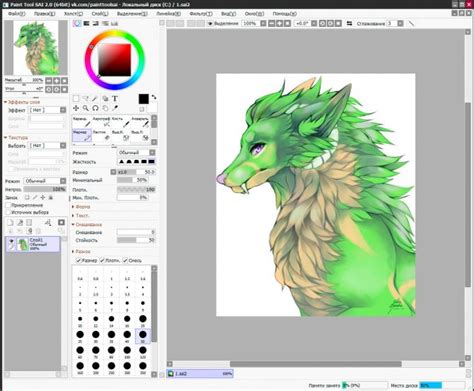Click the black foreground color swatch
This screenshot has width=474, height=391.
(144, 99)
